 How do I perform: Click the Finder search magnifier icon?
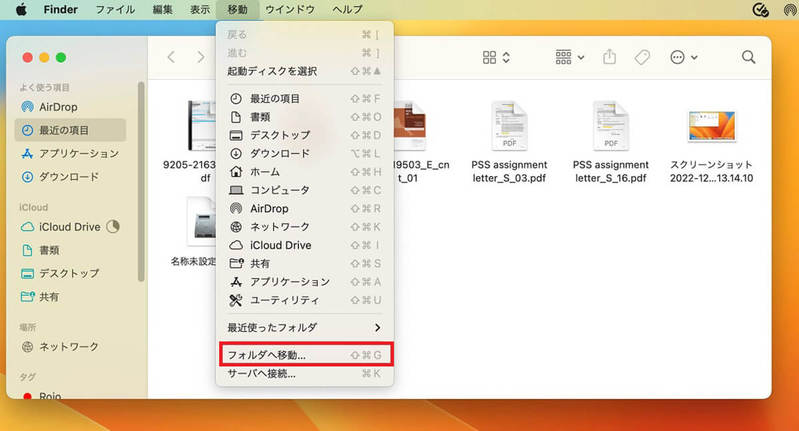(x=749, y=57)
